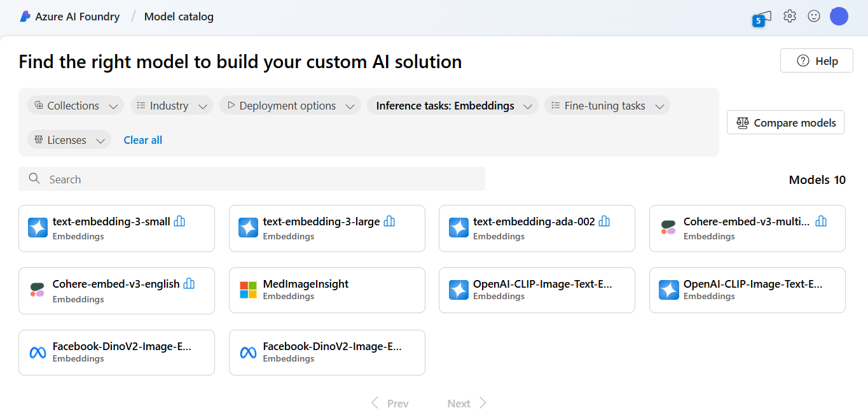Click the text-embedding-ada-002 model logo icon

tap(458, 228)
